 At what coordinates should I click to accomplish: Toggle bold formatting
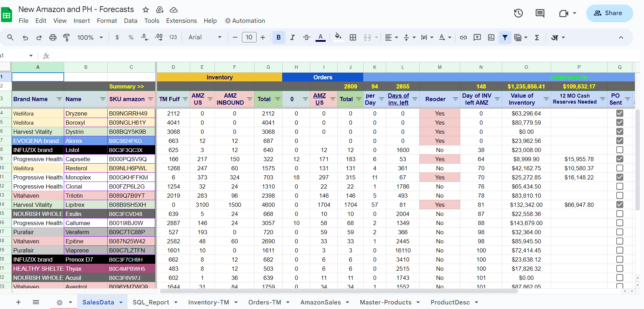(x=279, y=37)
